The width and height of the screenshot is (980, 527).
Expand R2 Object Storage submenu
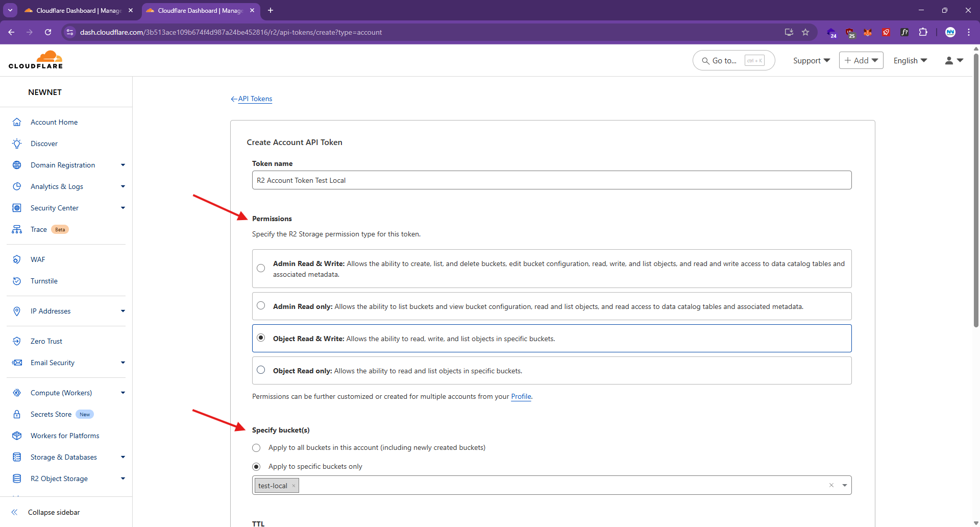coord(123,478)
